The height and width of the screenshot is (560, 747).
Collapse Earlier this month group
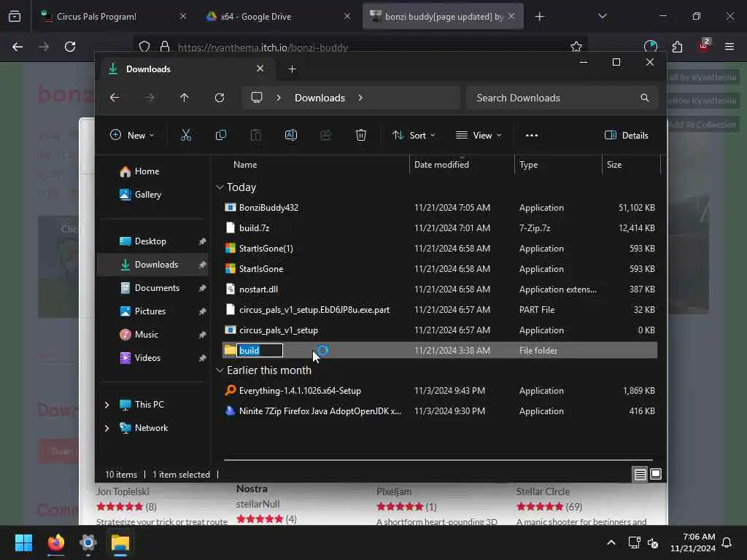coord(220,370)
